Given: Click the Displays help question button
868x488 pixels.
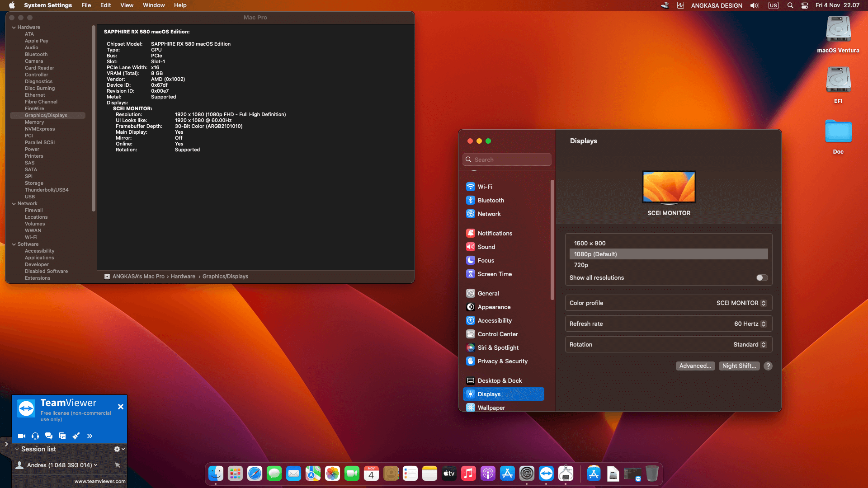Looking at the screenshot, I should point(768,366).
